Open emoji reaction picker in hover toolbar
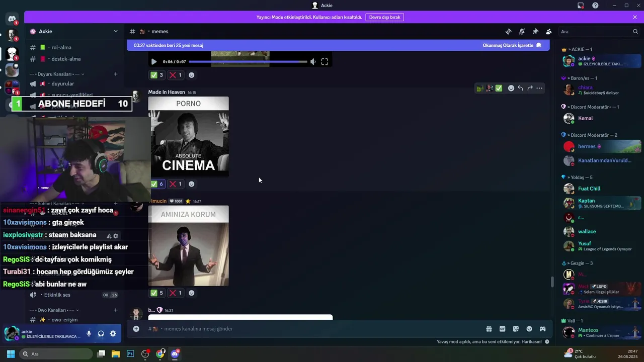 (511, 88)
